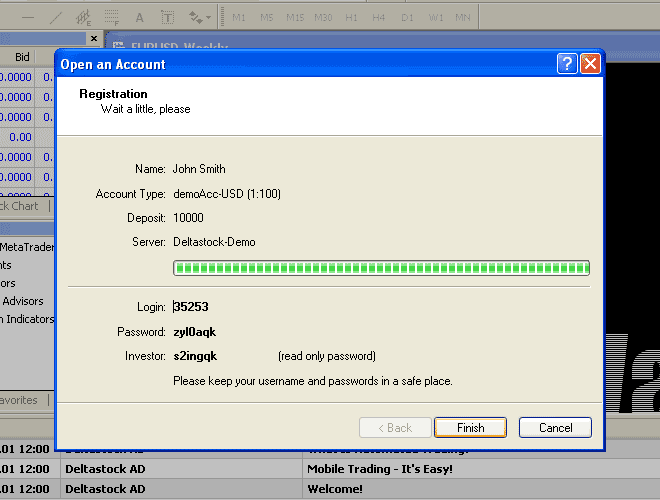660x500 pixels.
Task: Click the help question mark button
Action: (567, 64)
